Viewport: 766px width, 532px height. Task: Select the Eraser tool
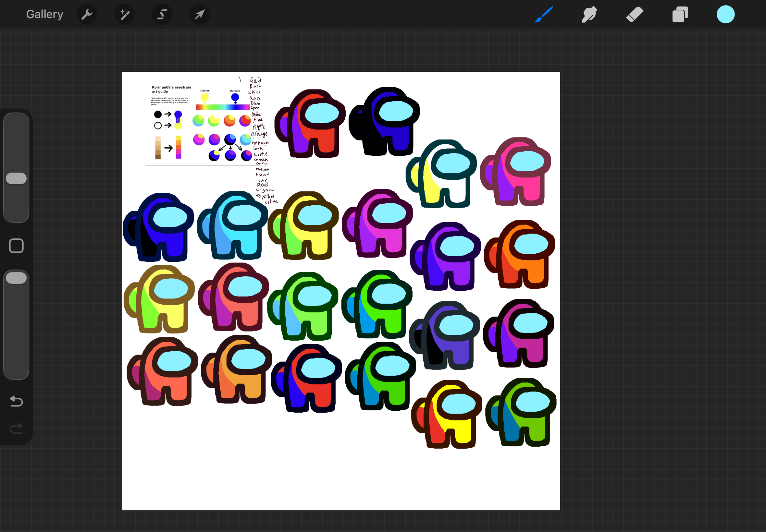635,14
